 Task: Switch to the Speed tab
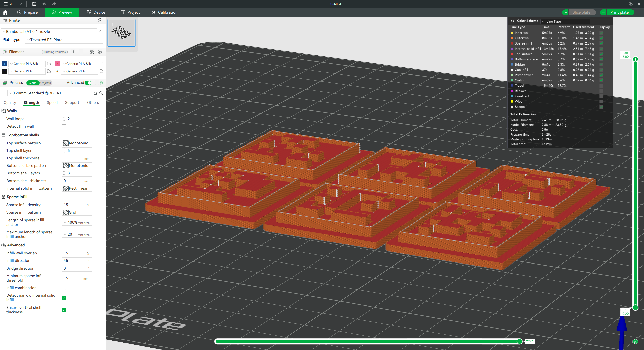tap(52, 103)
